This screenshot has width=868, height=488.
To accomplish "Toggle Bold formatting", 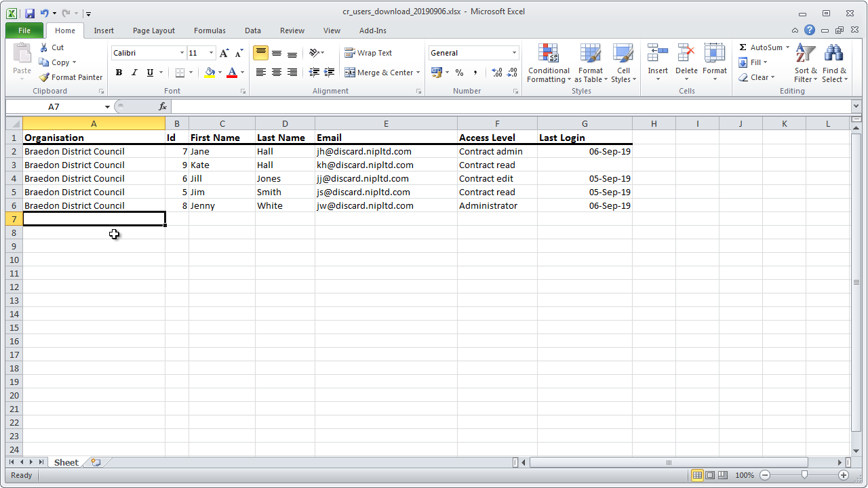I will click(x=119, y=73).
